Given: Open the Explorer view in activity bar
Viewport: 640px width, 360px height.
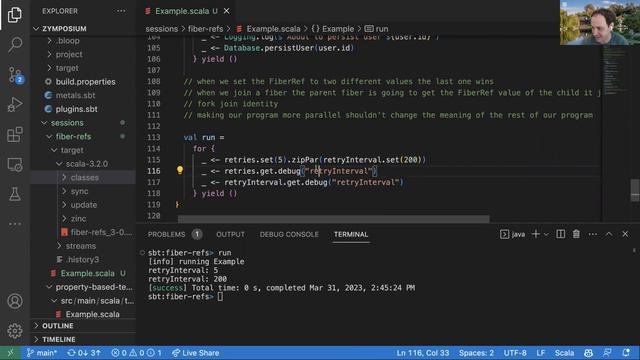Looking at the screenshot, I should [x=15, y=15].
